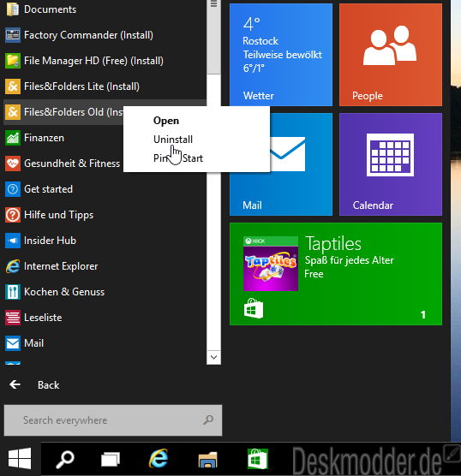This screenshot has height=476, width=461.
Task: Open the Wetter weather tile for Rostock
Action: click(x=281, y=55)
